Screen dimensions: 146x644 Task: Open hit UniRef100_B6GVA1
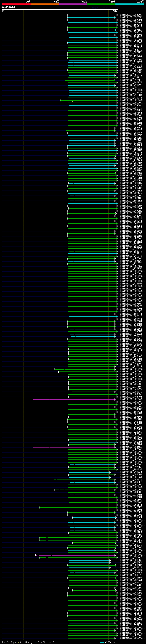(x=131, y=22)
